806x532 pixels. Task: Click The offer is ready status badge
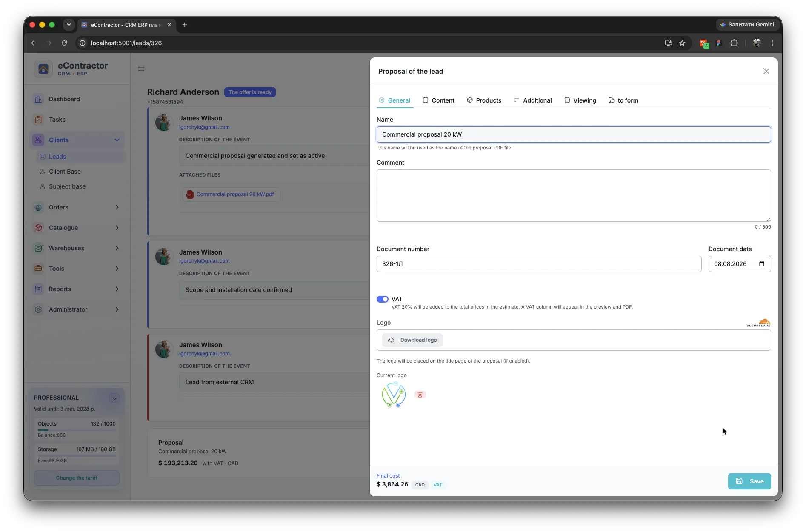250,92
